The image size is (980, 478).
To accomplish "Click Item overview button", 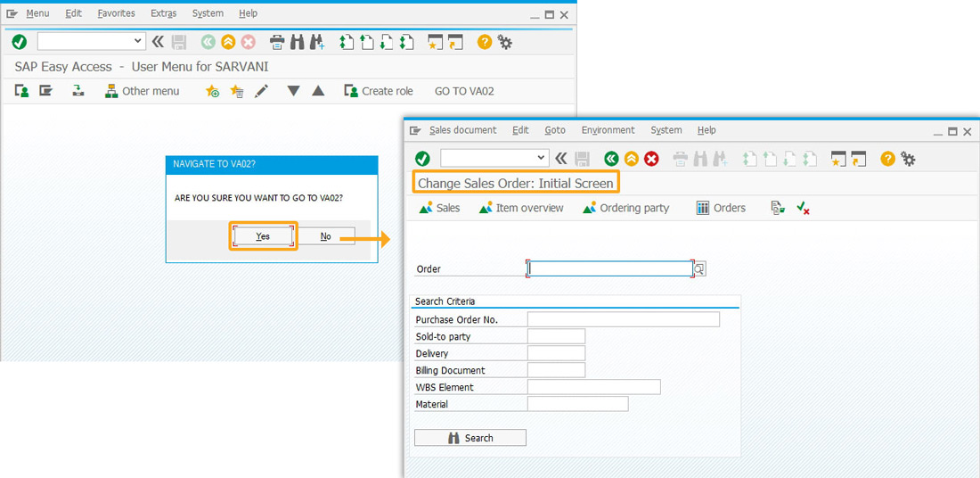I will pyautogui.click(x=521, y=208).
